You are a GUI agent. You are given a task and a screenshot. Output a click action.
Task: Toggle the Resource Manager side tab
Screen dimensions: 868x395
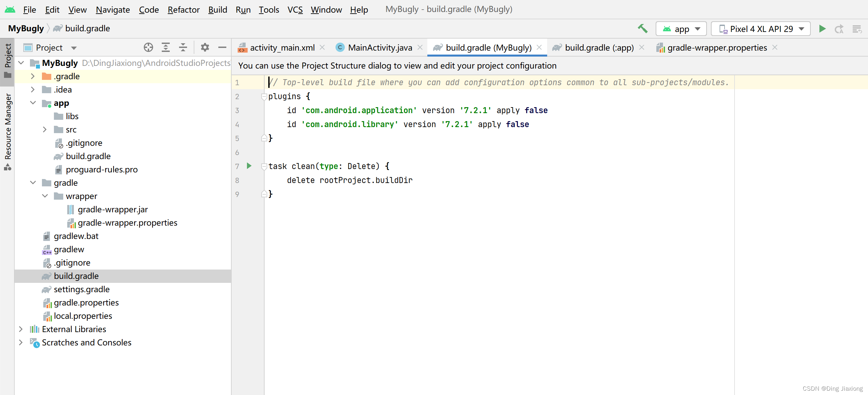(7, 131)
